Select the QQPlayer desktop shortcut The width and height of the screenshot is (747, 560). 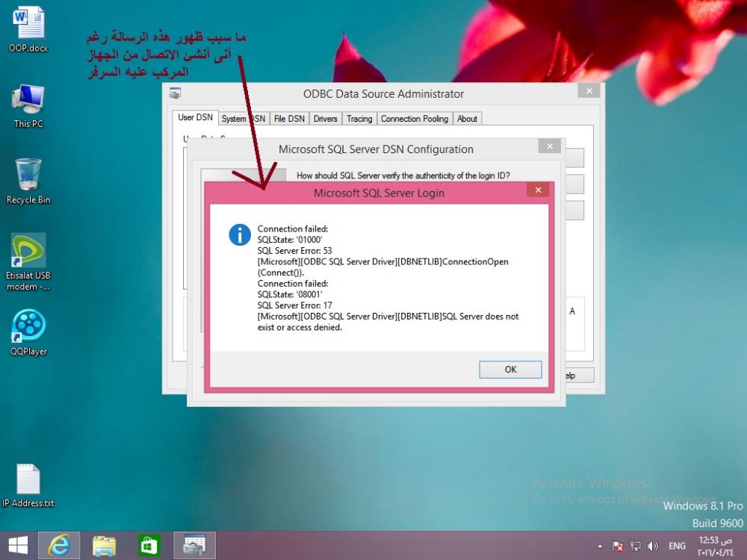tap(28, 333)
